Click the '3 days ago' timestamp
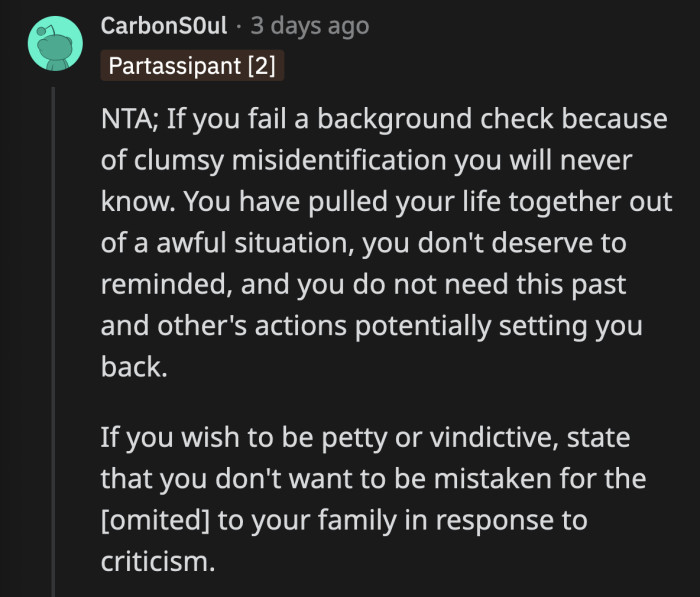Image resolution: width=700 pixels, height=597 pixels. pos(309,25)
